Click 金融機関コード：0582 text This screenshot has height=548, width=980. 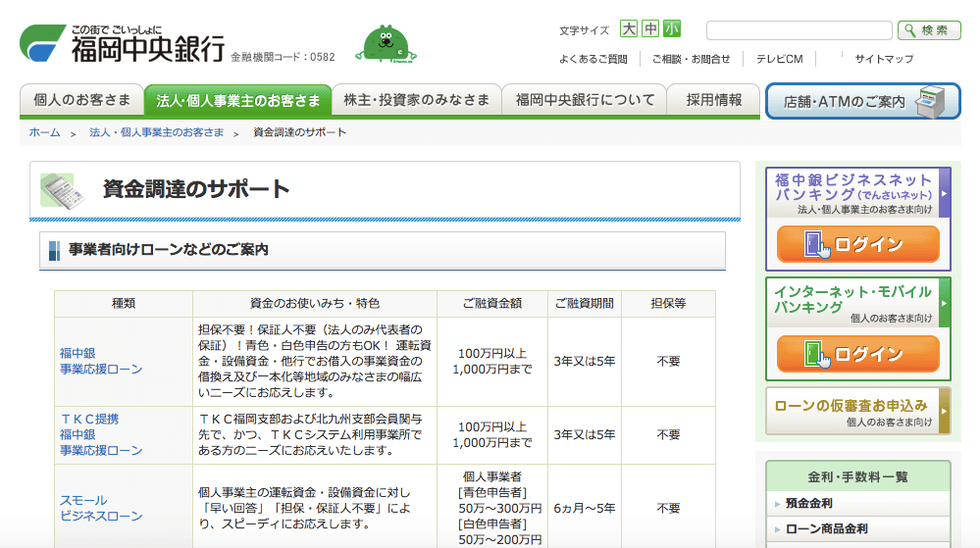pos(283,57)
